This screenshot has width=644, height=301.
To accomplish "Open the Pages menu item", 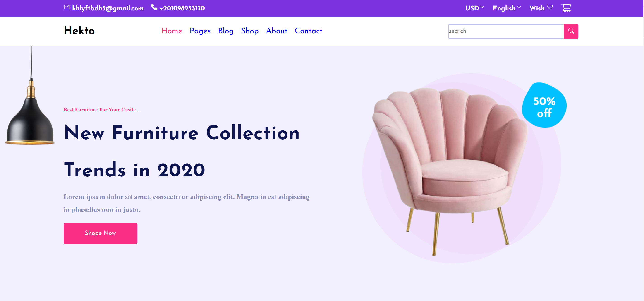I will 200,31.
